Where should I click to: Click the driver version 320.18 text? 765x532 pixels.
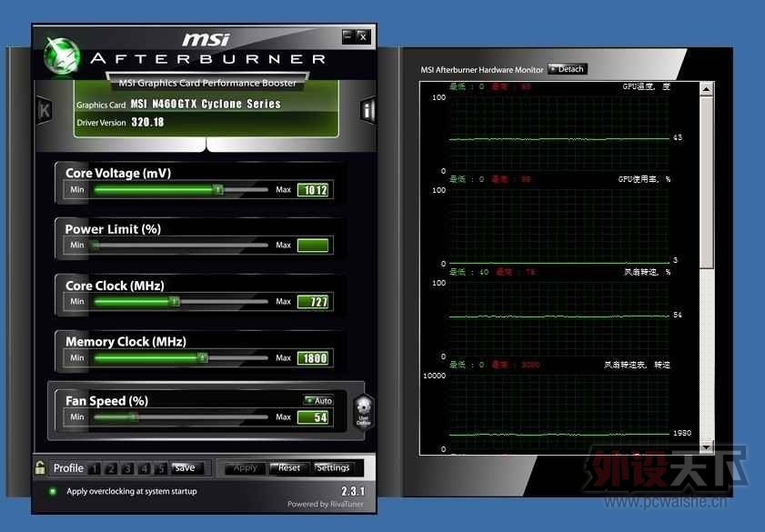(x=147, y=123)
